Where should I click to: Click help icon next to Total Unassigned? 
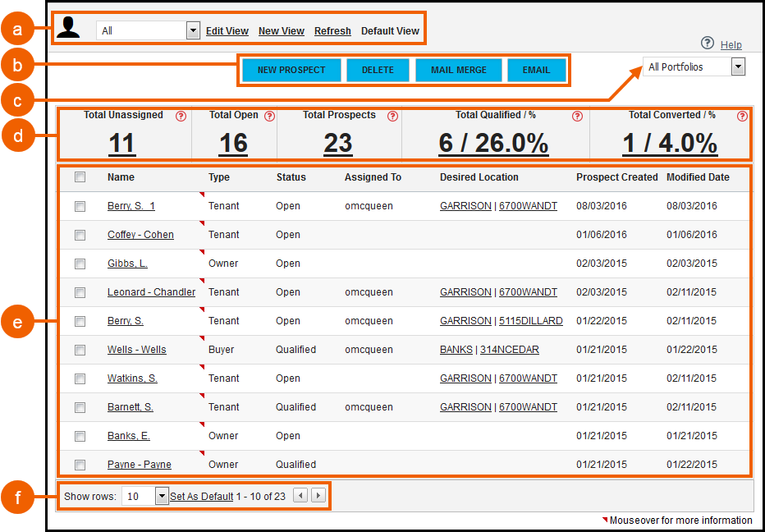pos(181,117)
